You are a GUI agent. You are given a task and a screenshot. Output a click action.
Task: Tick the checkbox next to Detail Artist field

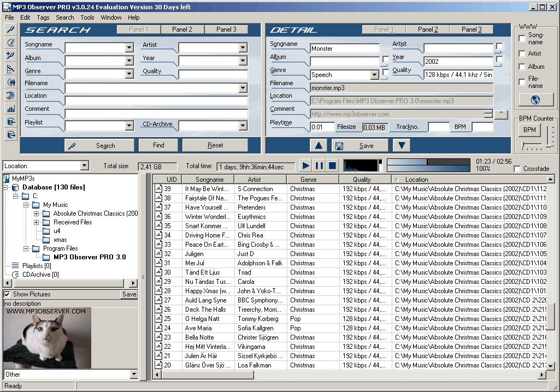[499, 46]
